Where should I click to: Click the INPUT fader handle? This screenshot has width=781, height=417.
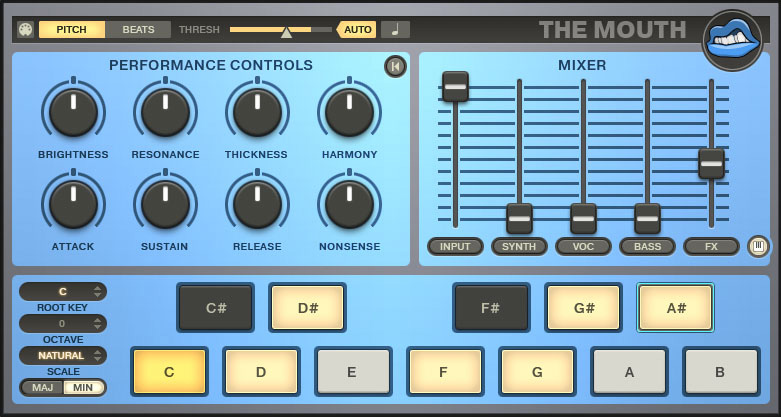455,87
